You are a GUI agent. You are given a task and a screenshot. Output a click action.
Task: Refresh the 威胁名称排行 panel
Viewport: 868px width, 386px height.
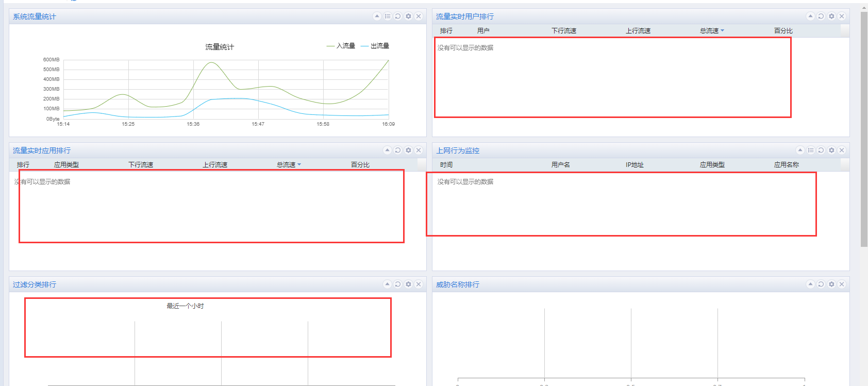(821, 284)
